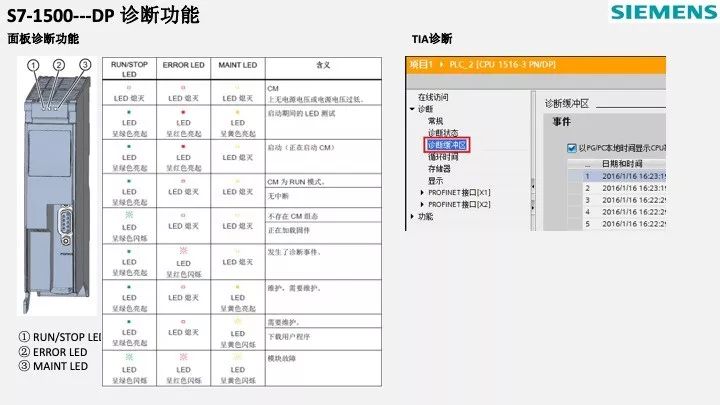Open 在线访问 in the navigation tree
The height and width of the screenshot is (405, 720).
point(434,97)
